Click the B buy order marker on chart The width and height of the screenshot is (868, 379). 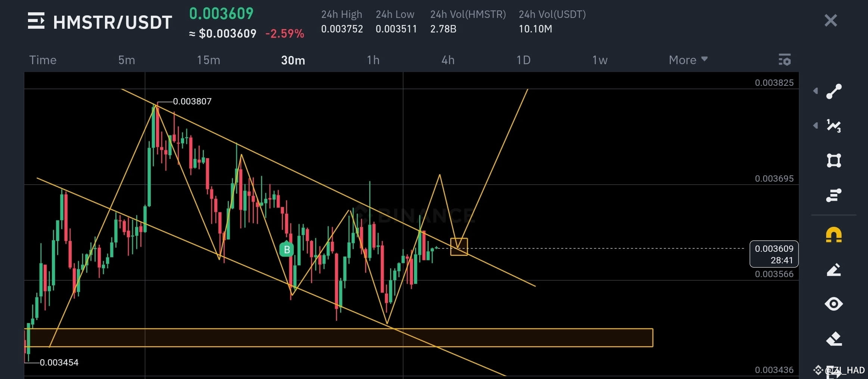286,250
